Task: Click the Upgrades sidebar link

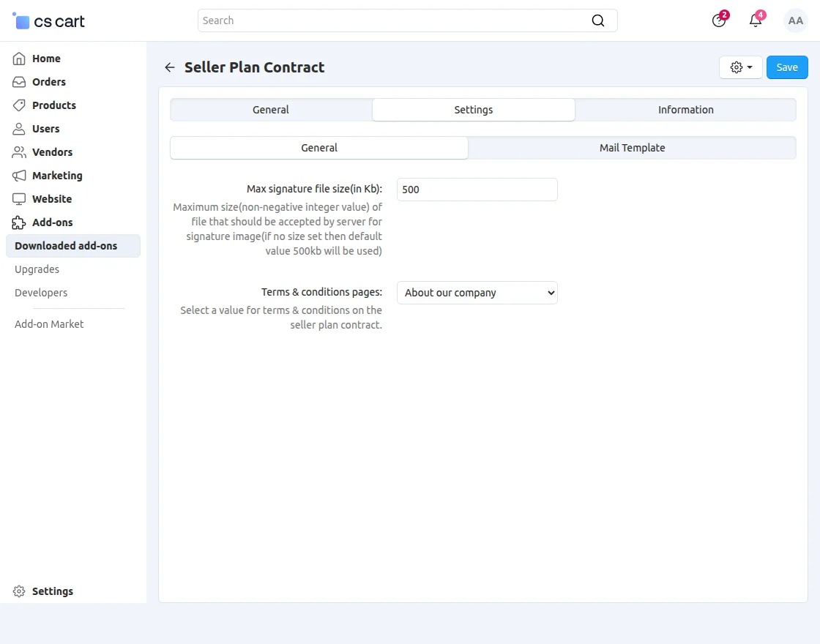Action: point(37,269)
